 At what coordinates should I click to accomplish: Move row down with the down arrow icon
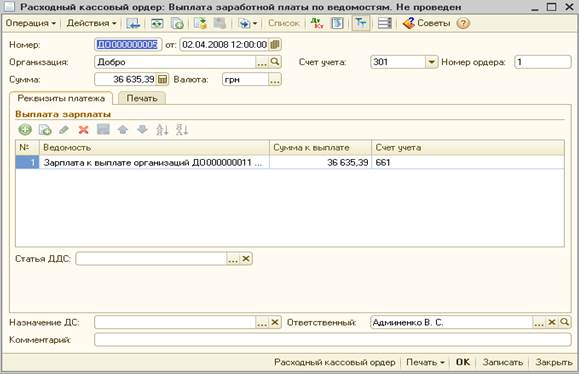pyautogui.click(x=143, y=130)
